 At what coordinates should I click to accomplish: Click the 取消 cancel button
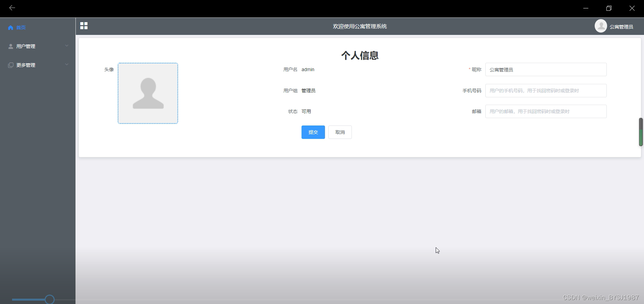[x=340, y=132]
